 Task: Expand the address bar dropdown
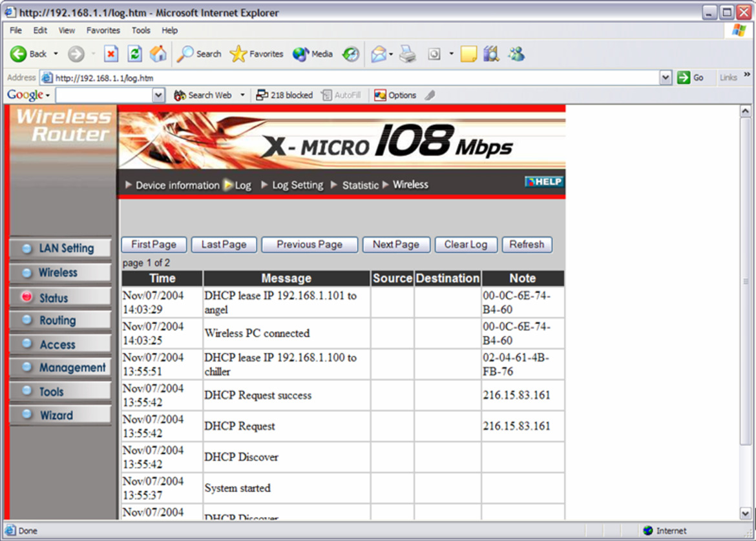point(666,77)
